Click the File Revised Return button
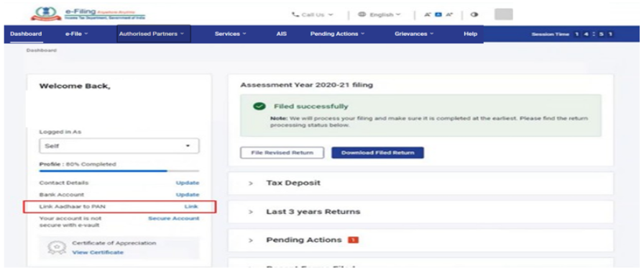Image resolution: width=644 pixels, height=270 pixels. (282, 153)
